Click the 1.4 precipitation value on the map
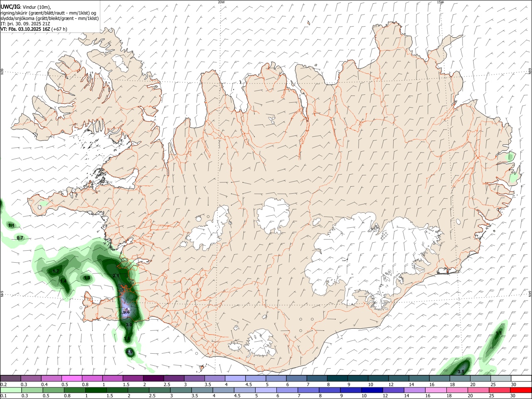This screenshot has height=399, width=532. [x=63, y=281]
